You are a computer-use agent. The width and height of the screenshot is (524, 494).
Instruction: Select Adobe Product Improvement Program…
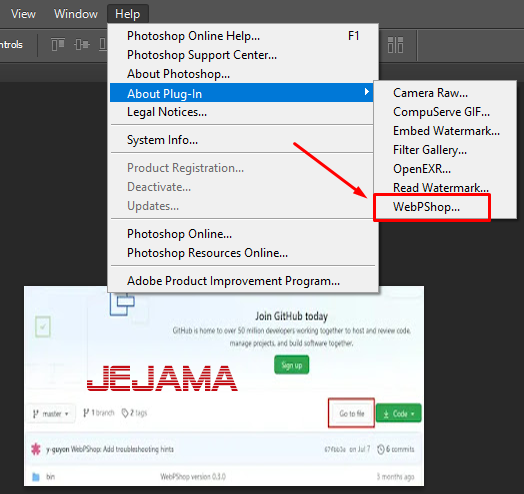click(243, 281)
